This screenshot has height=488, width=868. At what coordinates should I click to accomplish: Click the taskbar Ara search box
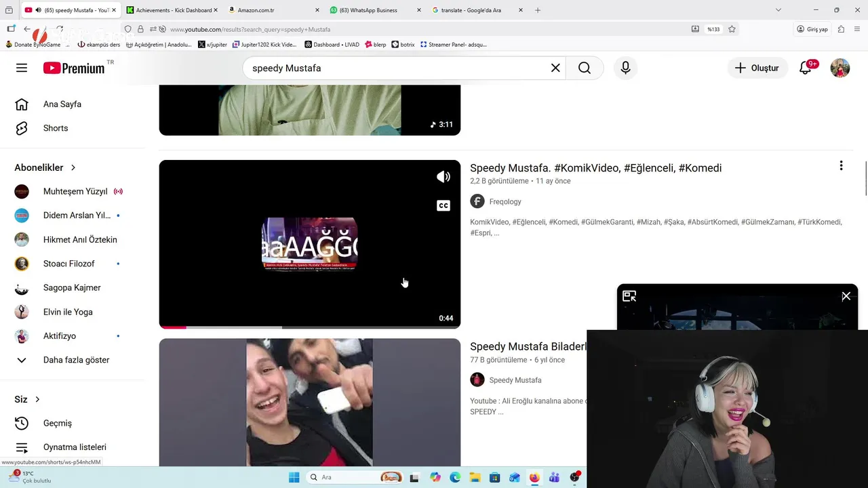(355, 477)
